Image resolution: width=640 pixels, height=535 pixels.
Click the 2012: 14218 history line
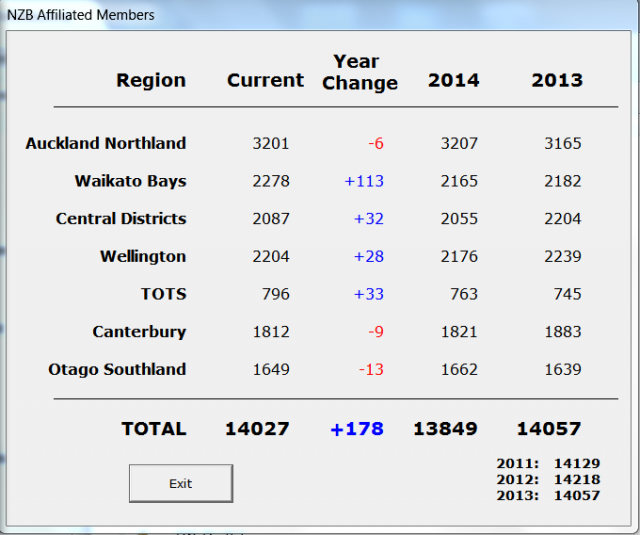[x=548, y=480]
